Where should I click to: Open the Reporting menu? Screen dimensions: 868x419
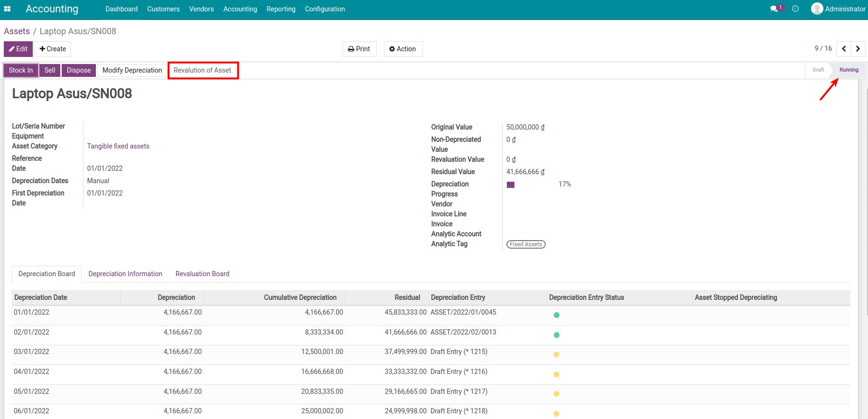point(280,9)
